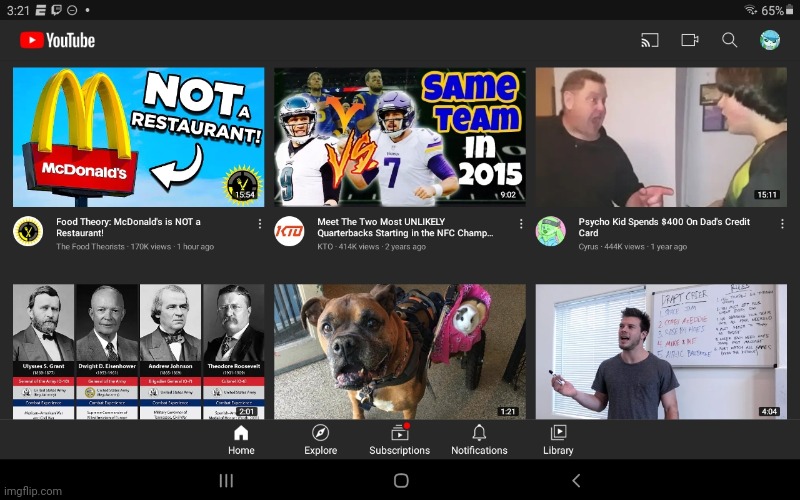
Task: Open the Notifications tab
Action: point(479,440)
